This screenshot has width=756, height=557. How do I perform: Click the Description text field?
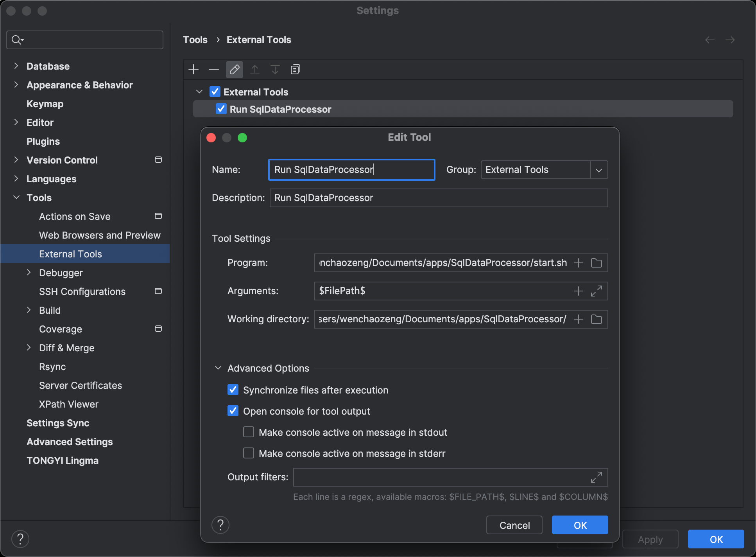438,198
